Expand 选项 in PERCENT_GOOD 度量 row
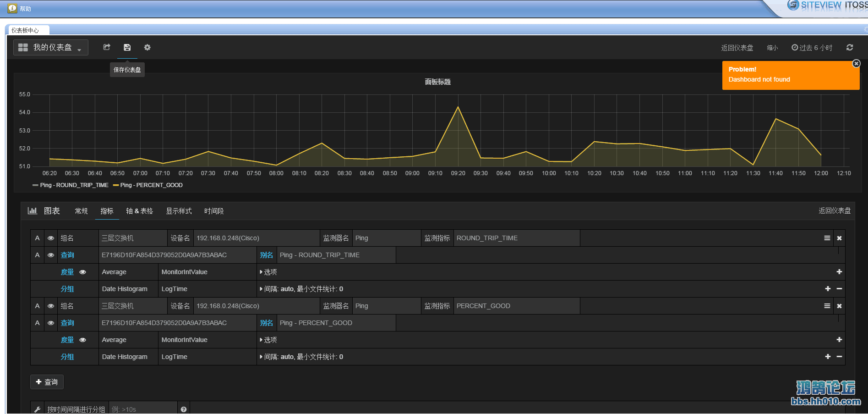 268,340
